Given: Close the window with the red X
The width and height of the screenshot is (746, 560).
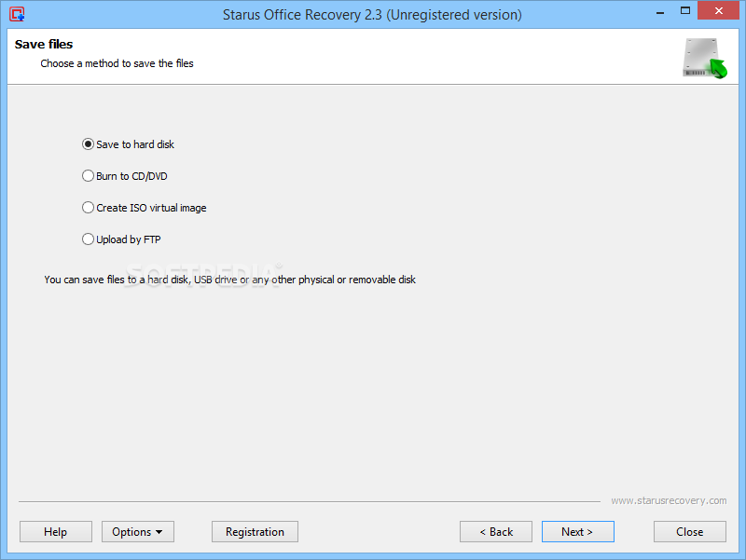Looking at the screenshot, I should point(719,10).
